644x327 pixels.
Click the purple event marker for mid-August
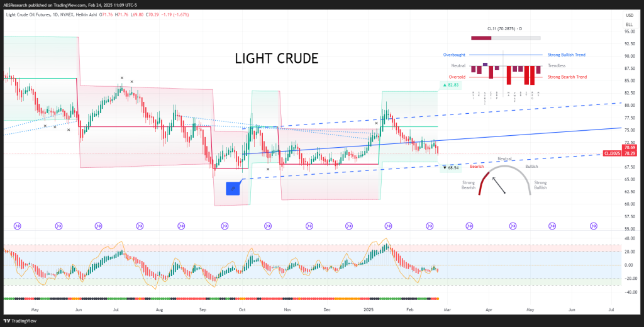click(x=181, y=226)
